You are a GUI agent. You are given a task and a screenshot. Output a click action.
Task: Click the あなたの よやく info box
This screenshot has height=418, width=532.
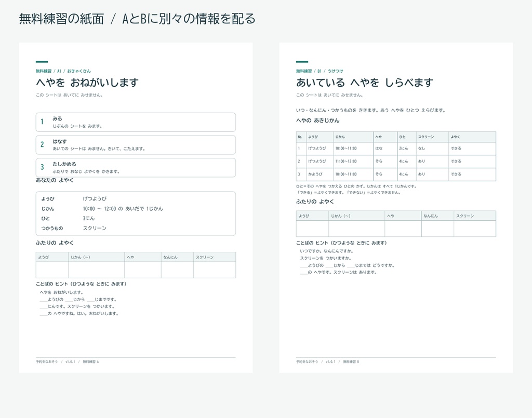[136, 213]
